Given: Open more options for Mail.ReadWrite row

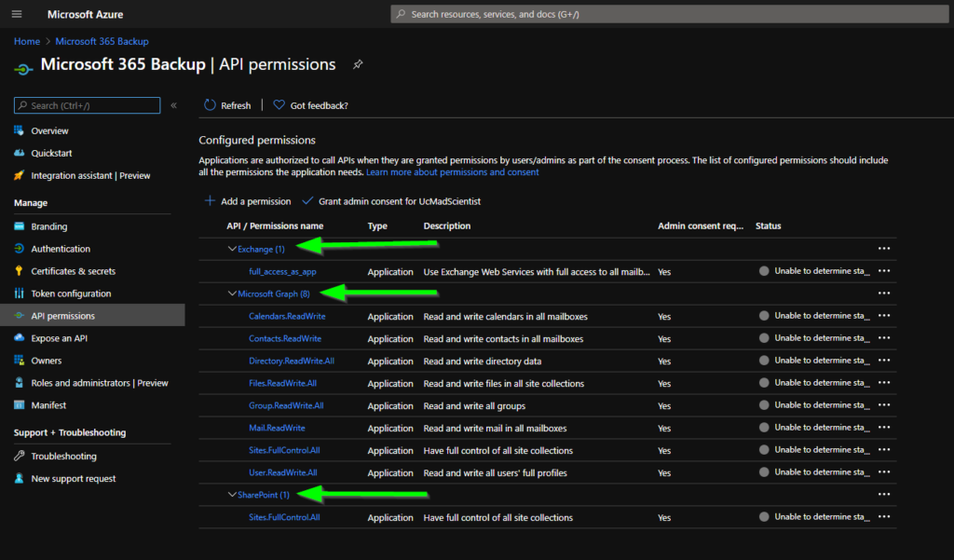Looking at the screenshot, I should tap(884, 428).
